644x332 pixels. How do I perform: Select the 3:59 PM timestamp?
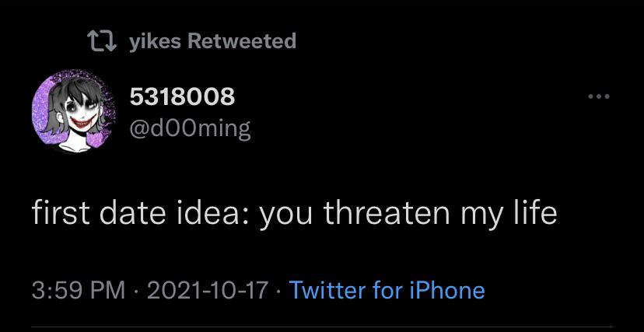click(x=78, y=291)
